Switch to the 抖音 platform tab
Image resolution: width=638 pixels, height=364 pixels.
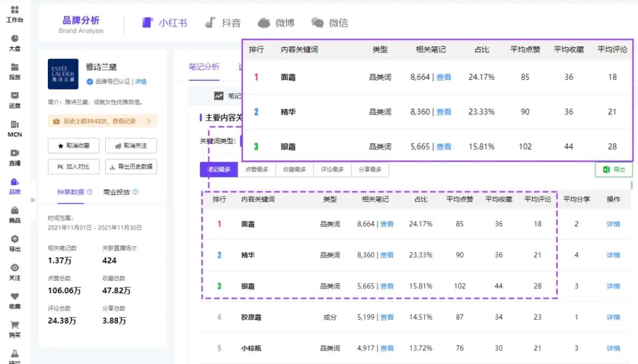[x=223, y=23]
